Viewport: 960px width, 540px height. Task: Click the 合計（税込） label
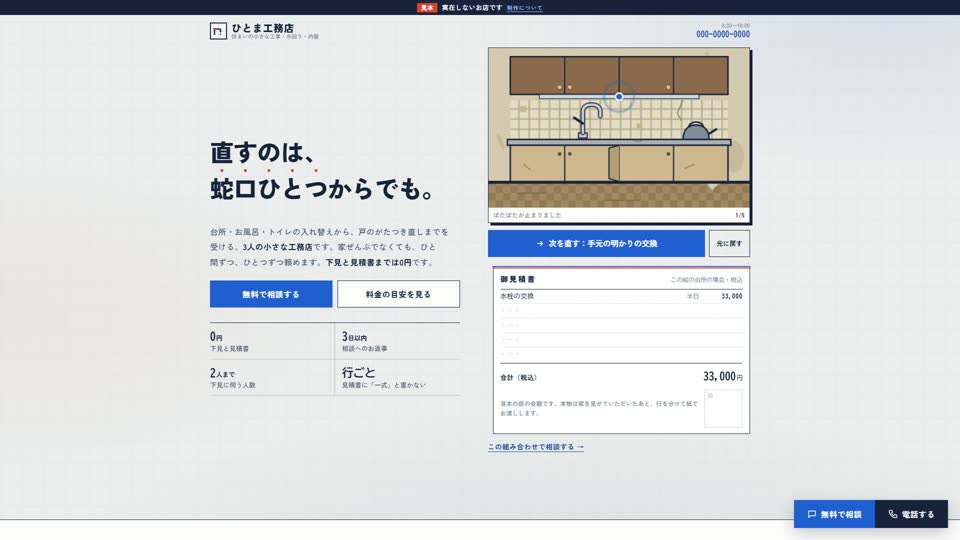click(519, 378)
